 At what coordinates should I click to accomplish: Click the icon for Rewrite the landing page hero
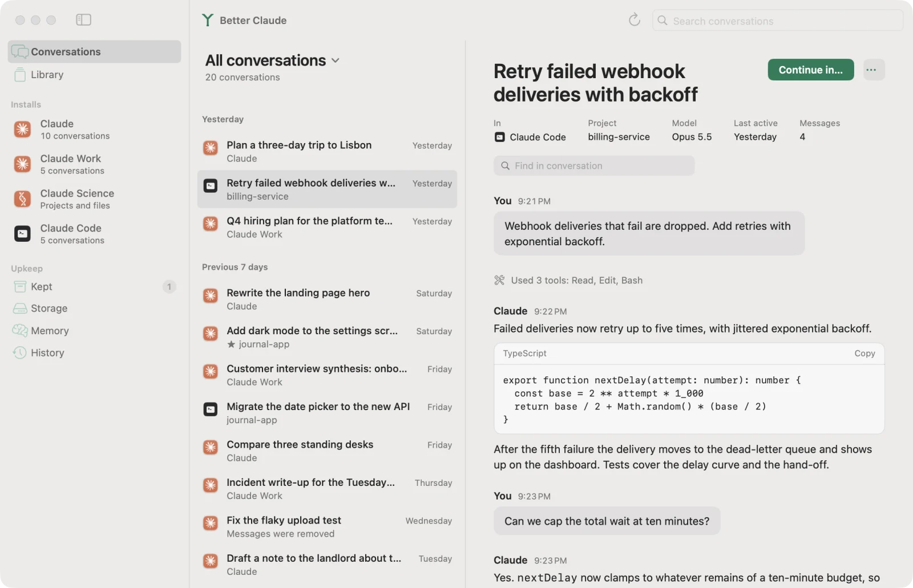[211, 295]
